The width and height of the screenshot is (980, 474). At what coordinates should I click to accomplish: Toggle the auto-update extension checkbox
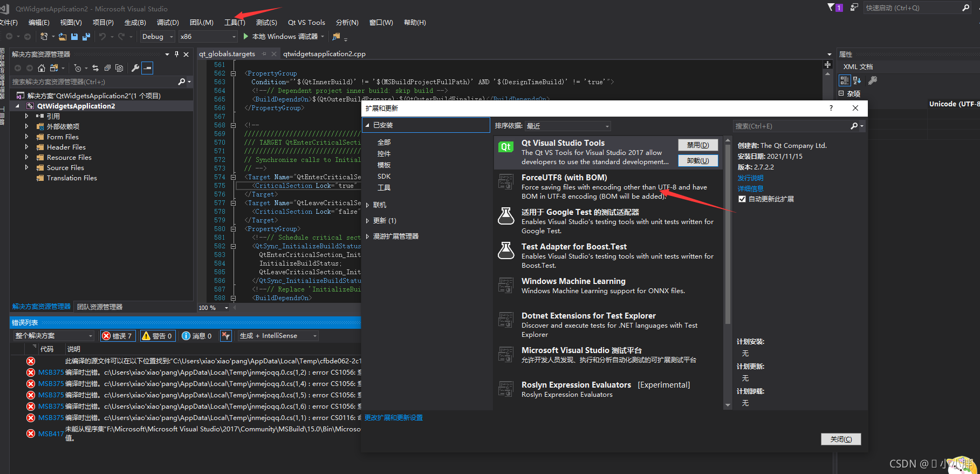(742, 199)
